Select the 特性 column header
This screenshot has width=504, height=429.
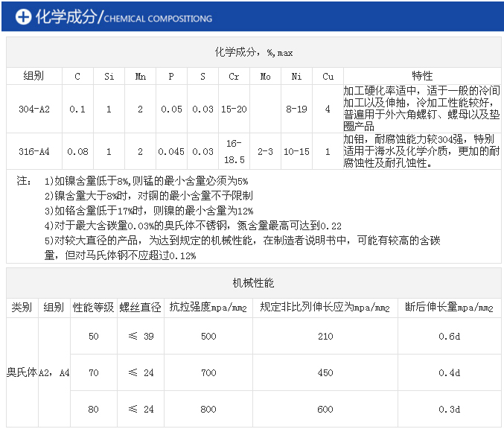[x=422, y=76]
